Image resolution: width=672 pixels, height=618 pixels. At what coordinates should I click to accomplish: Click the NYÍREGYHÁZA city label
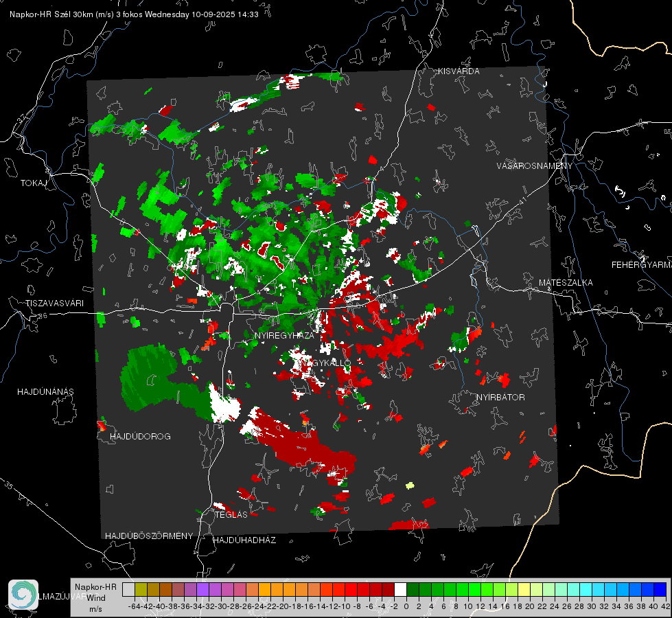point(285,335)
